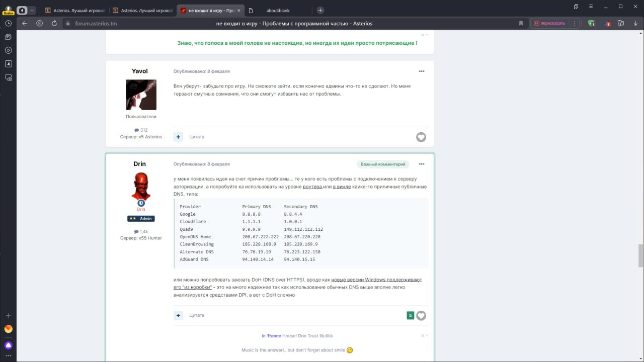The width and height of the screenshot is (644, 362).
Task: Click the reload page icon
Action: (54, 23)
